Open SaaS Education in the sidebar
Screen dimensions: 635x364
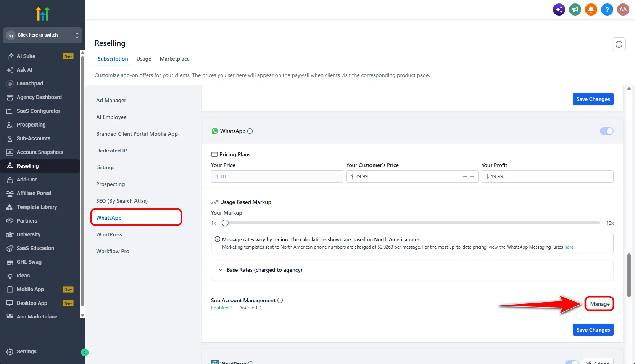tap(40, 248)
